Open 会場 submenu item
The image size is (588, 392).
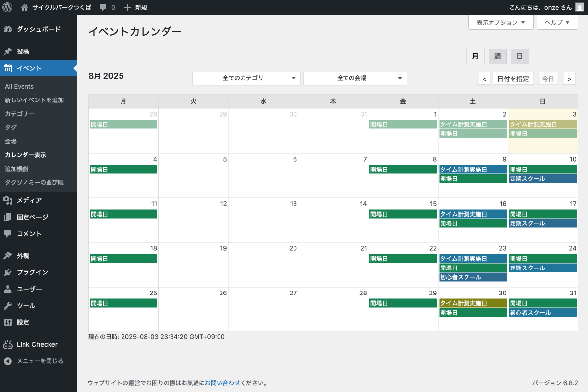[11, 141]
